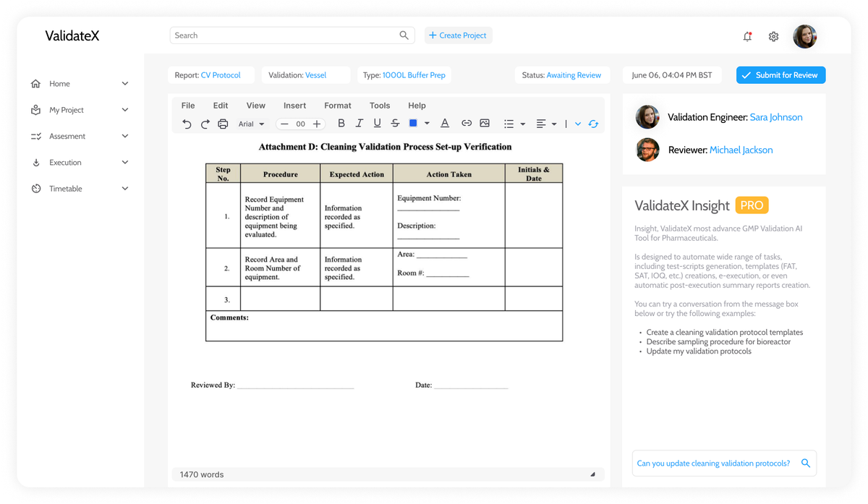Click the redo arrow icon
868x504 pixels.
click(x=205, y=124)
